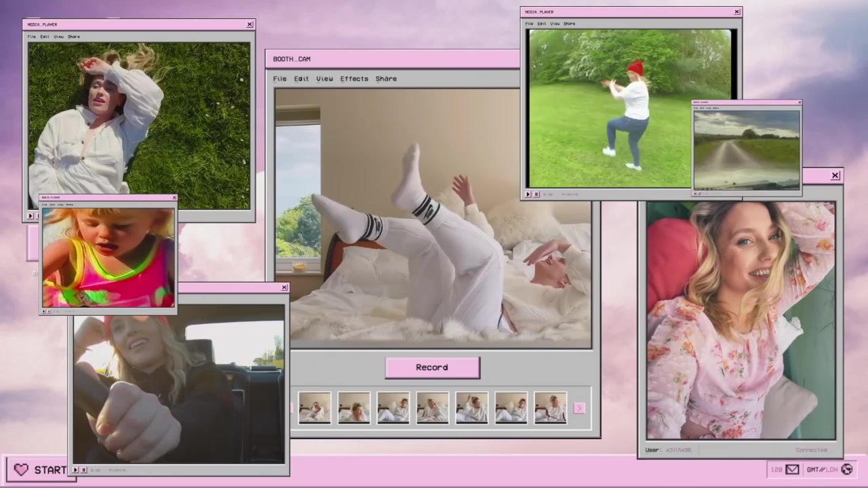Select first thumbnail in BOOTH_CAM strip
868x488 pixels.
point(315,408)
